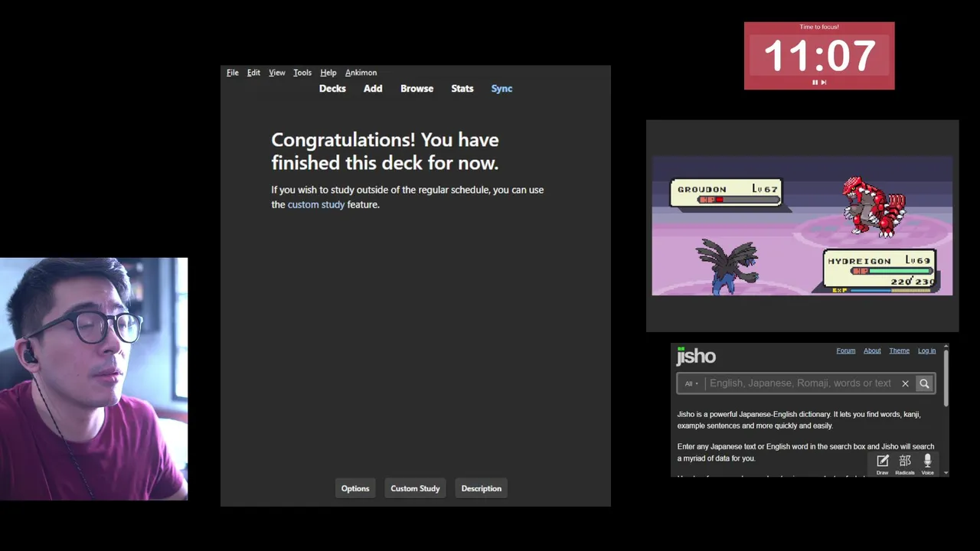Viewport: 980px width, 551px height.
Task: Click the Jisho logo
Action: pos(696,356)
